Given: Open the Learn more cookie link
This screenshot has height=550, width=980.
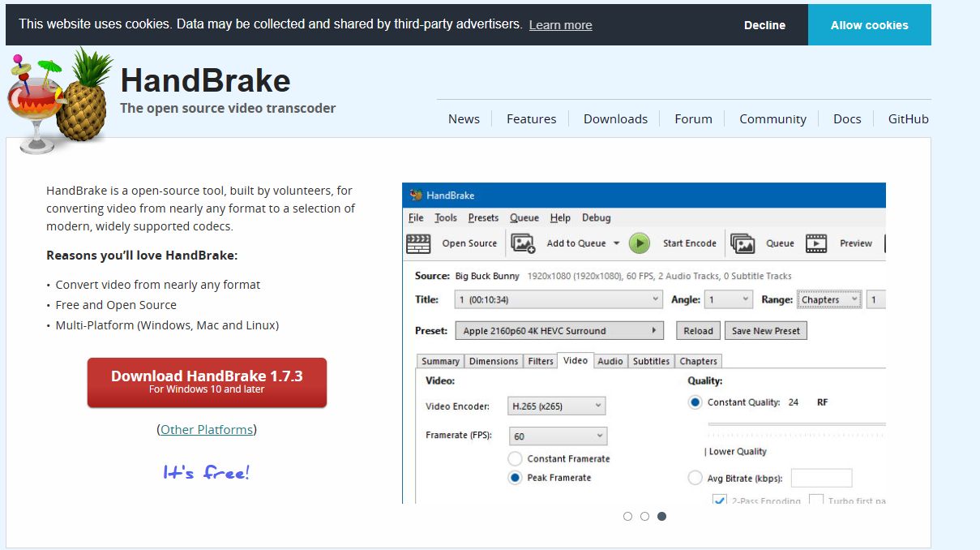Looking at the screenshot, I should pyautogui.click(x=560, y=25).
